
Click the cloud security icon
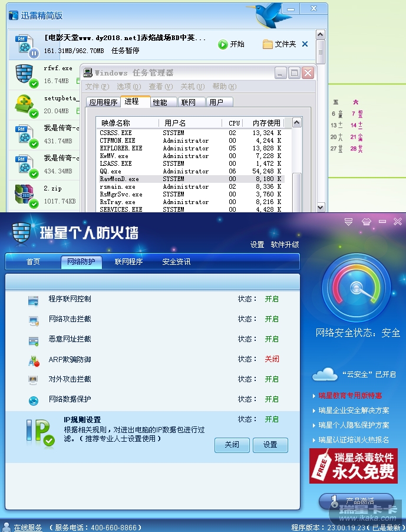(325, 375)
